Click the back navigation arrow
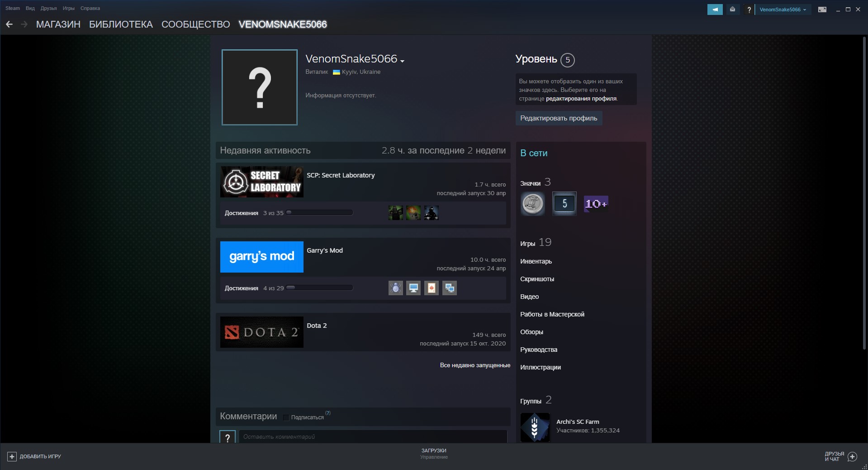868x470 pixels. tap(9, 24)
